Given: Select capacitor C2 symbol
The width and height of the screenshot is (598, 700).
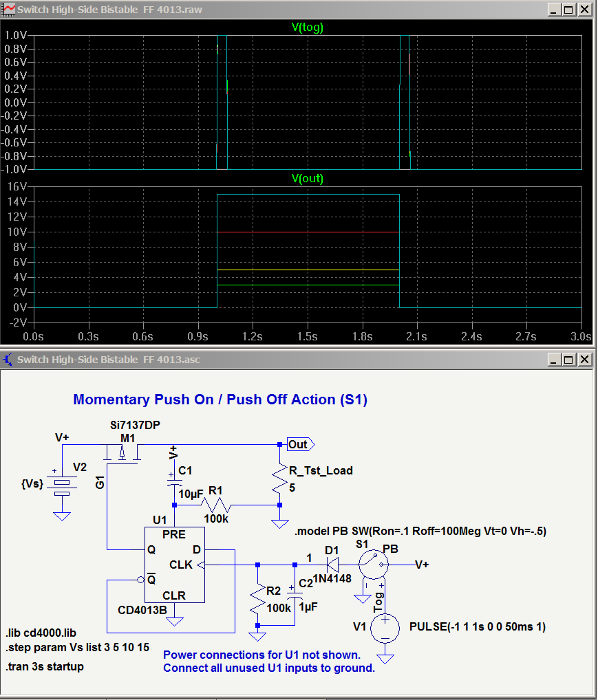Looking at the screenshot, I should [295, 593].
